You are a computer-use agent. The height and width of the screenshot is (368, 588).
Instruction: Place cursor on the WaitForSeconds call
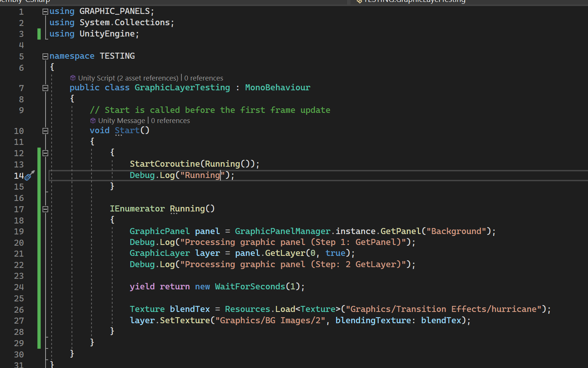[250, 287]
